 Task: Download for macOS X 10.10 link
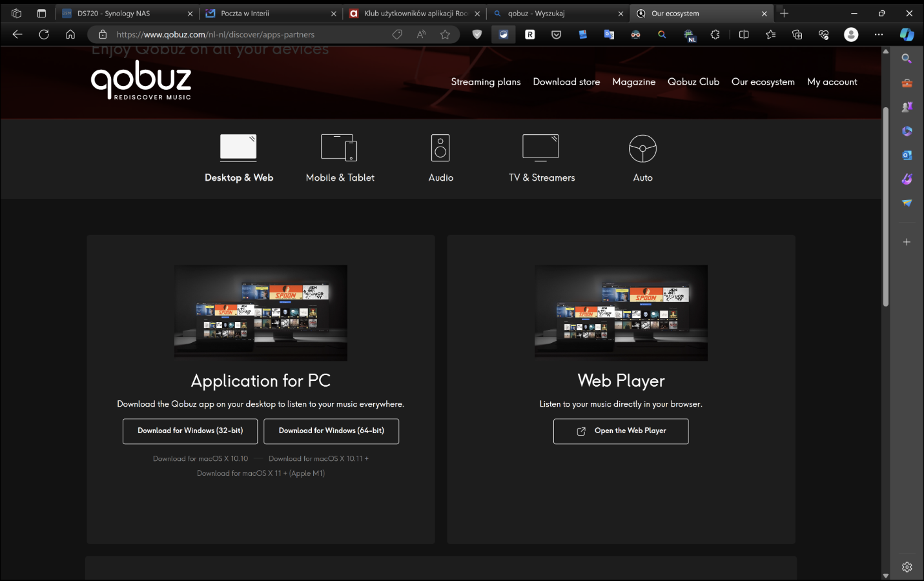(200, 459)
